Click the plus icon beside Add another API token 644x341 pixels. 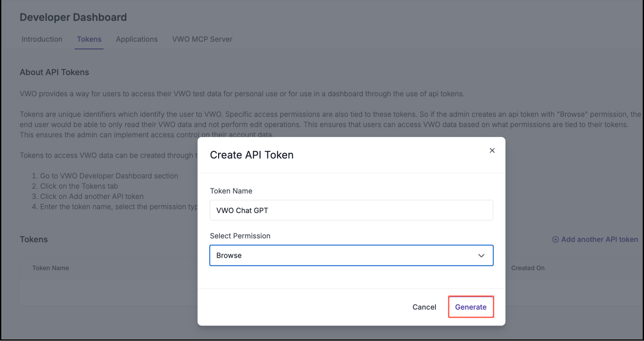click(x=555, y=239)
